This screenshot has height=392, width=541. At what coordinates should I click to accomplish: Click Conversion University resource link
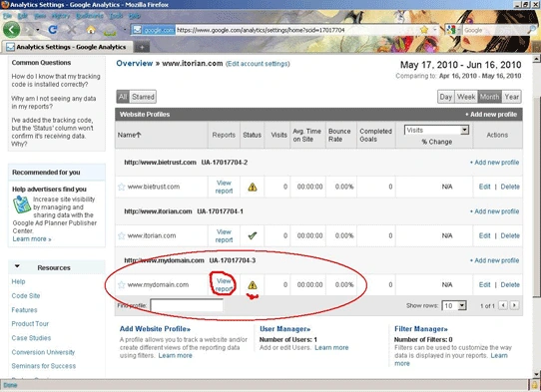pos(43,352)
